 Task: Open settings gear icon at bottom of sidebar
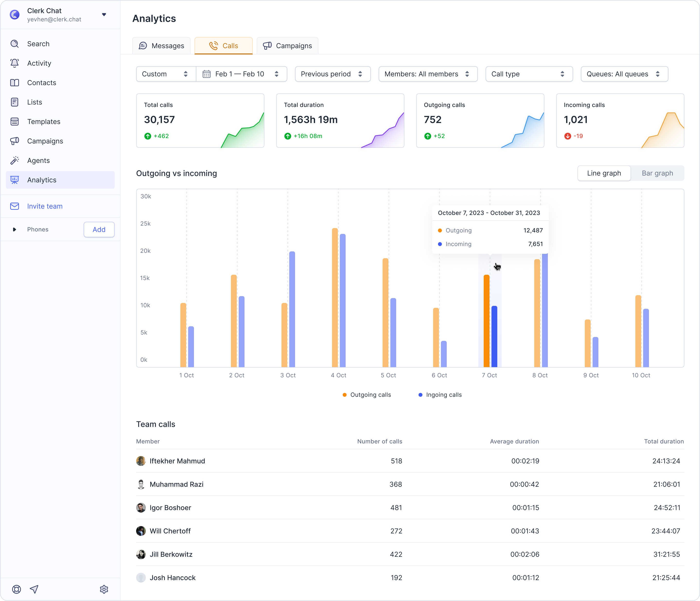[x=104, y=589]
